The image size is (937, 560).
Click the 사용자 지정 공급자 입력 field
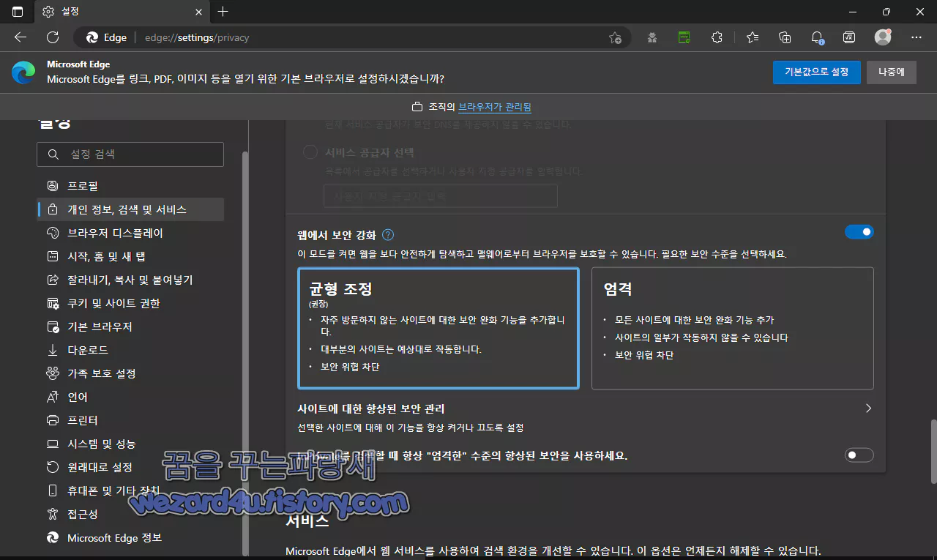[x=441, y=196]
